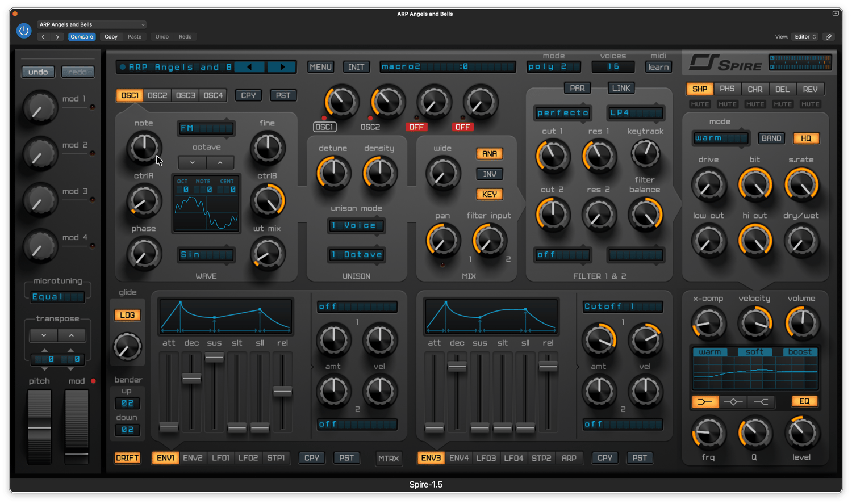Screen dimensions: 852x504
Task: Select the LFO1 modulation tab
Action: pos(220,458)
